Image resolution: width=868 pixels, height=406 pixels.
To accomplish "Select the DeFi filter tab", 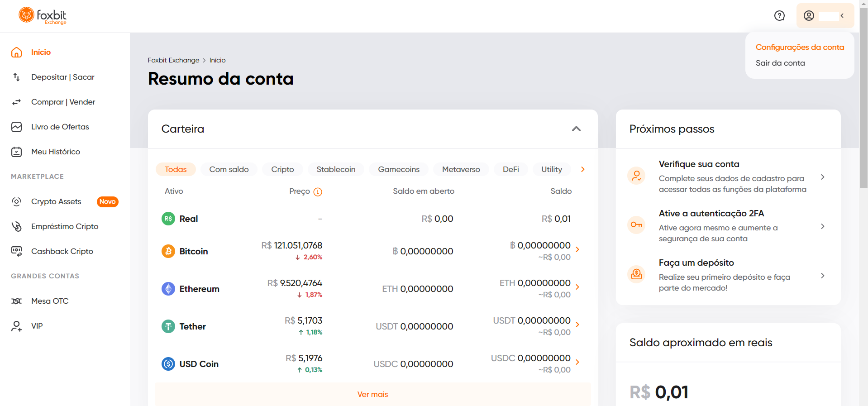I will (x=511, y=169).
